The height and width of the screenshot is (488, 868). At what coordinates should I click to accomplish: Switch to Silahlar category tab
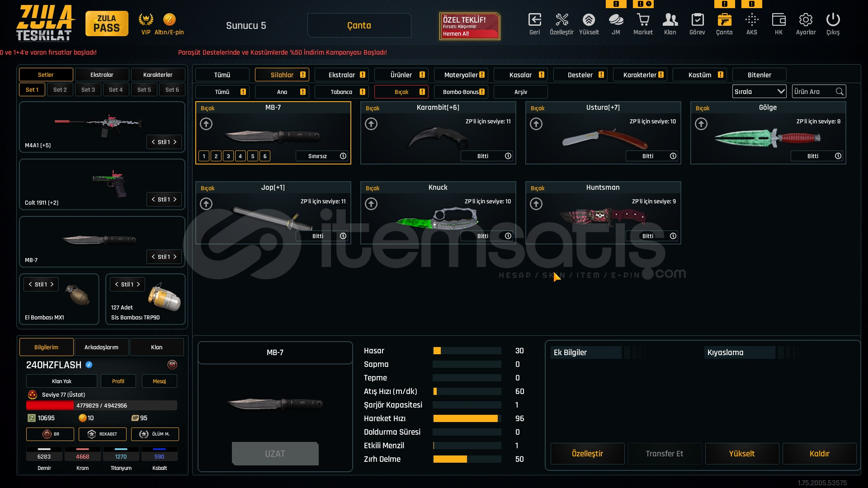[x=282, y=75]
